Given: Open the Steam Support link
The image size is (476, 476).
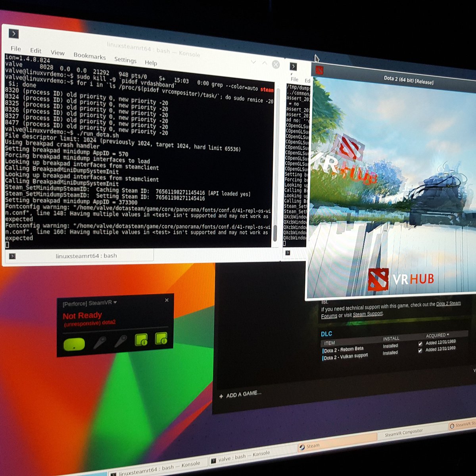Looking at the screenshot, I should pyautogui.click(x=368, y=314).
